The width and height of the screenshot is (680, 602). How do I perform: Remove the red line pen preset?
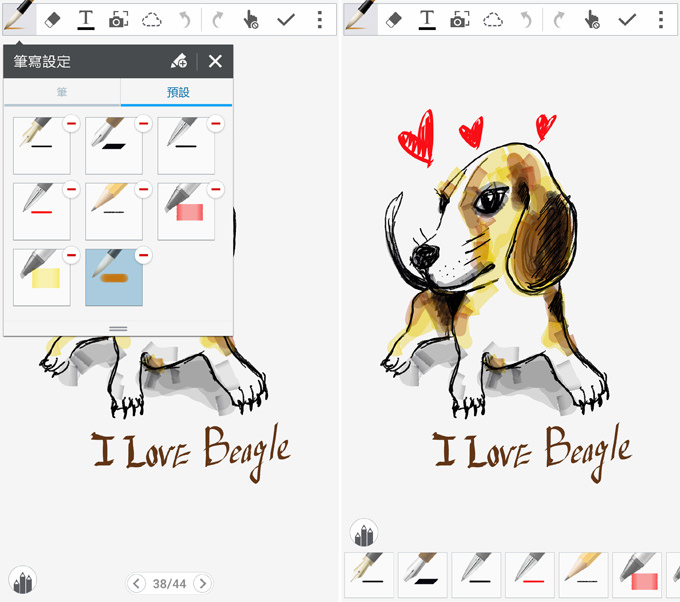click(x=71, y=190)
